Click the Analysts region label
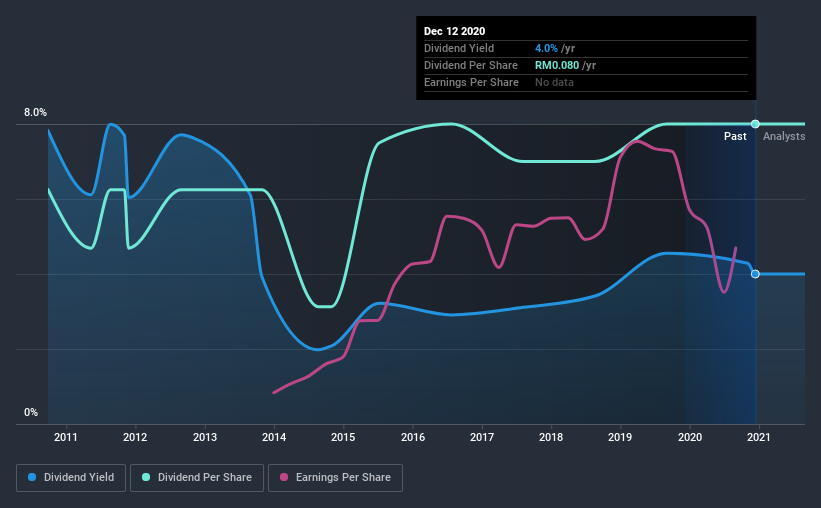Screen dimensions: 821x508 tap(784, 136)
